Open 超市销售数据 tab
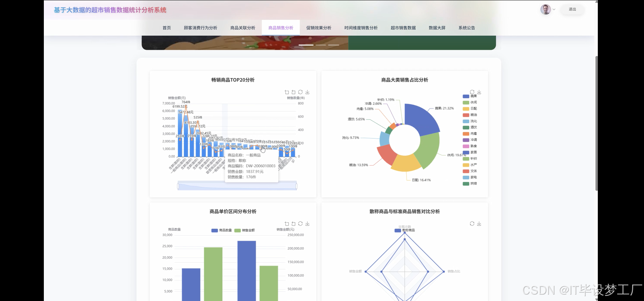The height and width of the screenshot is (301, 644). (403, 28)
